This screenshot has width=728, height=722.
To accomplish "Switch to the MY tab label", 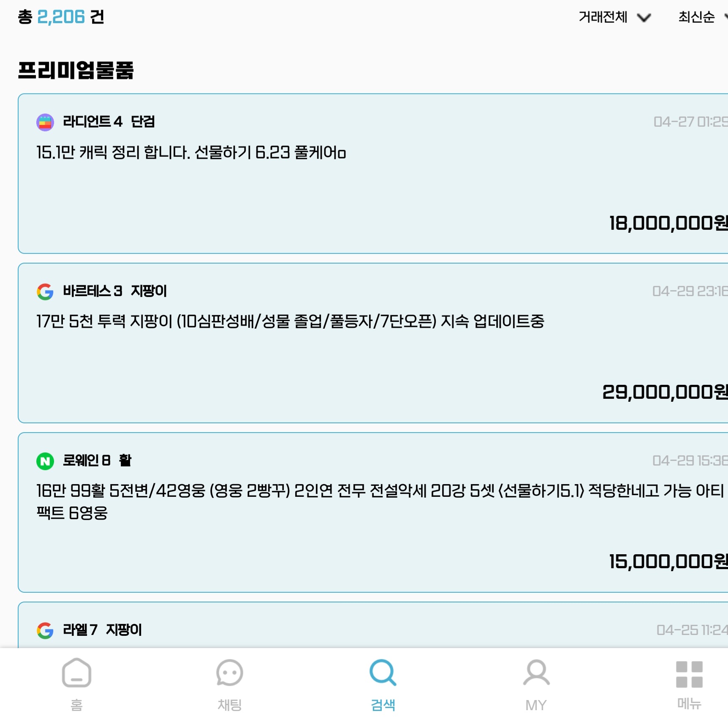I will click(536, 705).
